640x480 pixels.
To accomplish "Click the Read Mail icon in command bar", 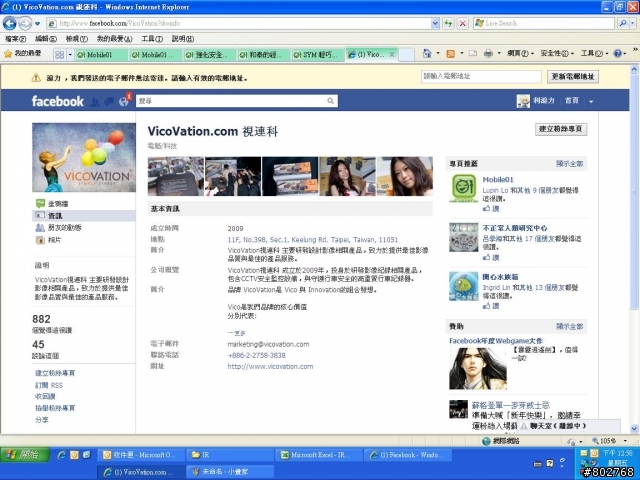I will coord(473,53).
